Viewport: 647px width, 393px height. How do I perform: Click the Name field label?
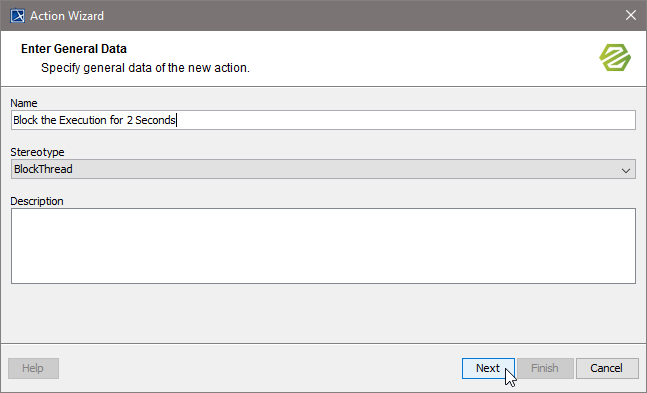24,103
